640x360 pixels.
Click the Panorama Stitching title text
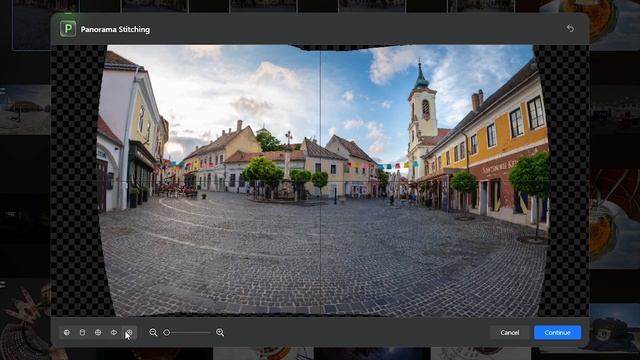point(115,29)
